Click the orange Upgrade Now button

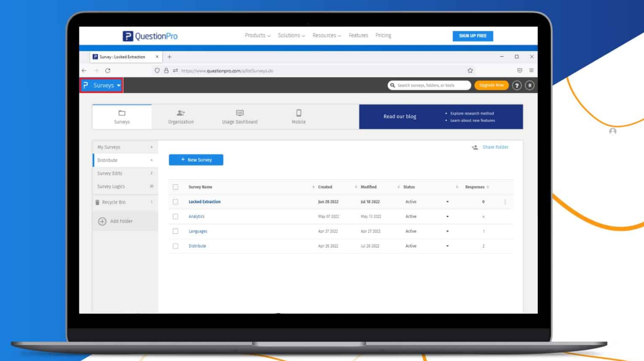(x=491, y=86)
